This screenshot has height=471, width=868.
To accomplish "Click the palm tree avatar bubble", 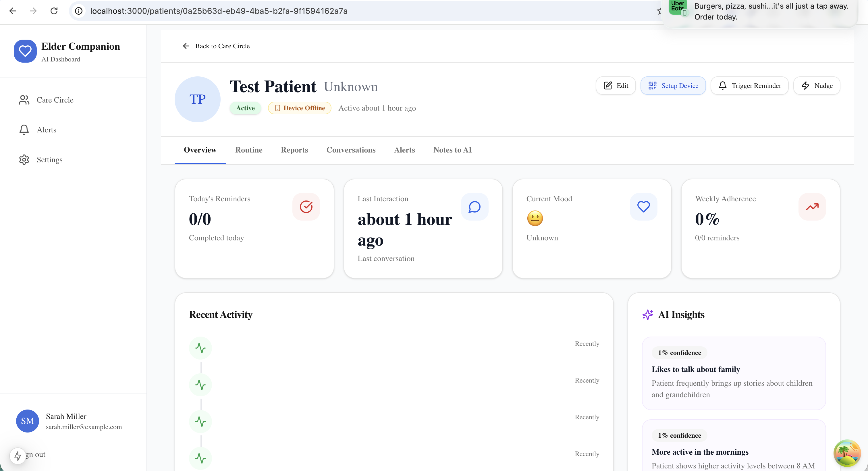I will click(847, 453).
